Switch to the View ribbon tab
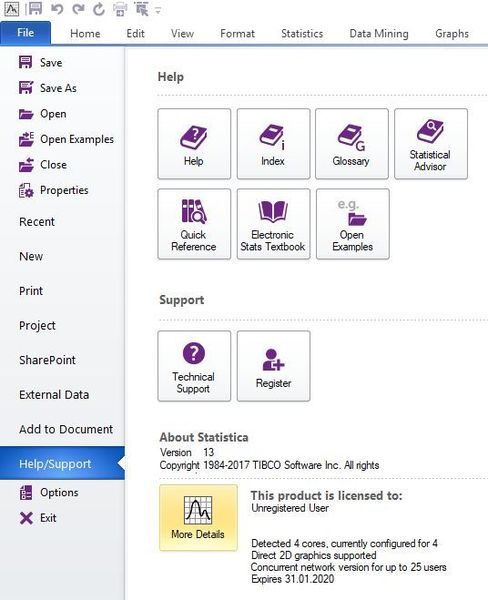This screenshot has width=488, height=600. tap(182, 34)
